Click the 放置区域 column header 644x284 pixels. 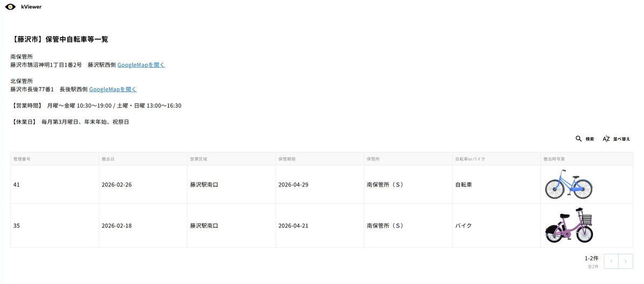(199, 159)
